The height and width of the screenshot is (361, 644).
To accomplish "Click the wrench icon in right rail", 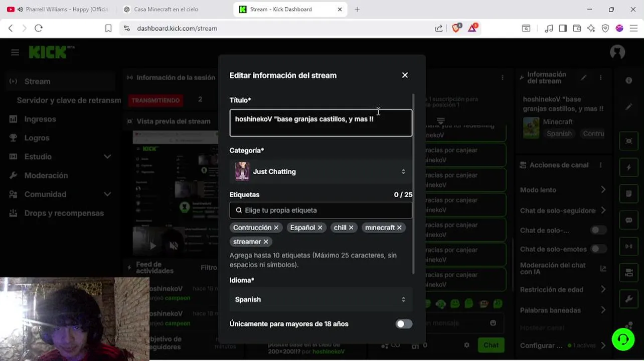I will coord(629,299).
